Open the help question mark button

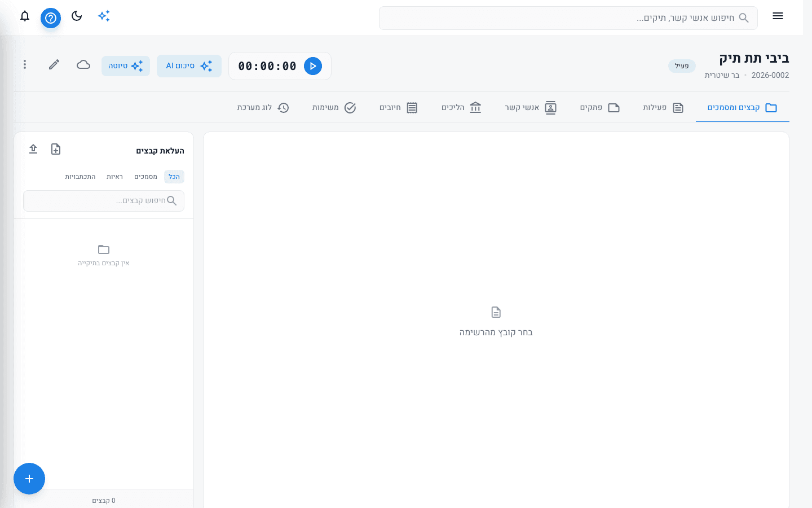51,18
